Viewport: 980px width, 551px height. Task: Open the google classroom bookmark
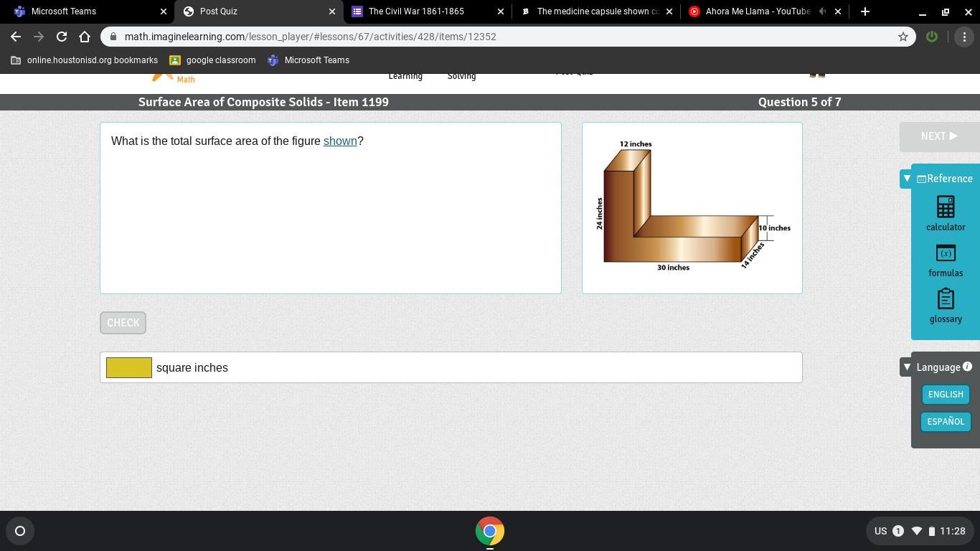(212, 60)
